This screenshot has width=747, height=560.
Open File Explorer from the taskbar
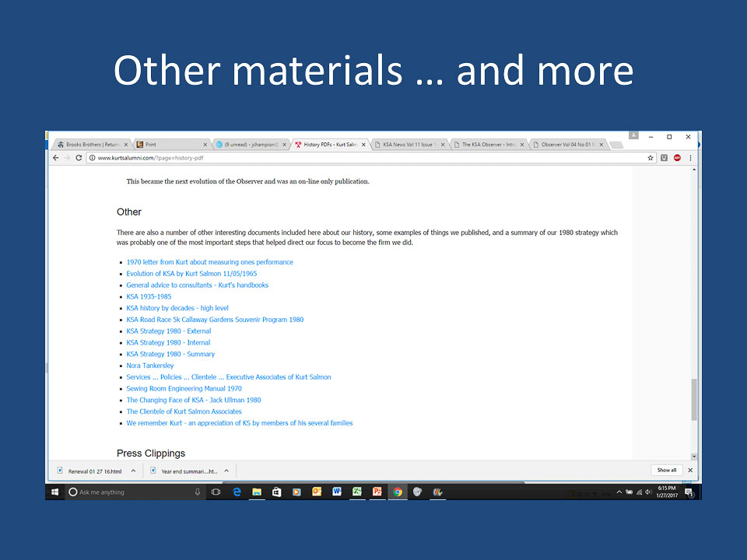pos(256,492)
